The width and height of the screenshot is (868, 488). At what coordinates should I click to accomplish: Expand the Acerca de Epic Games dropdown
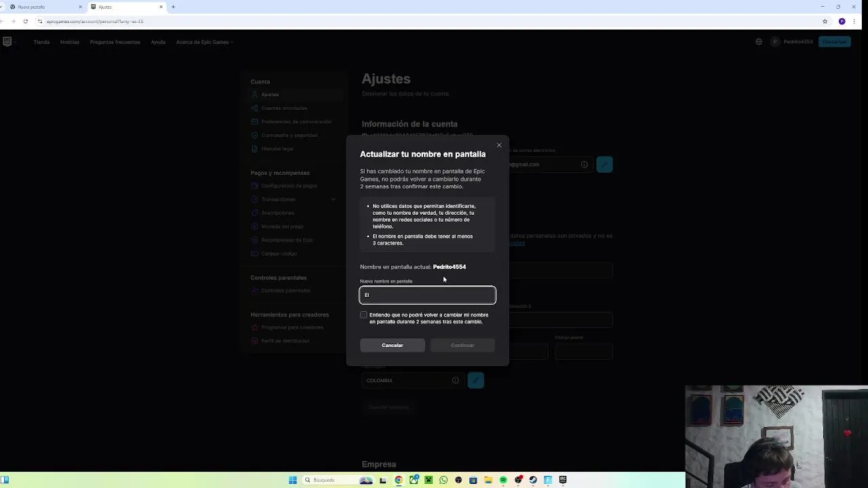204,42
